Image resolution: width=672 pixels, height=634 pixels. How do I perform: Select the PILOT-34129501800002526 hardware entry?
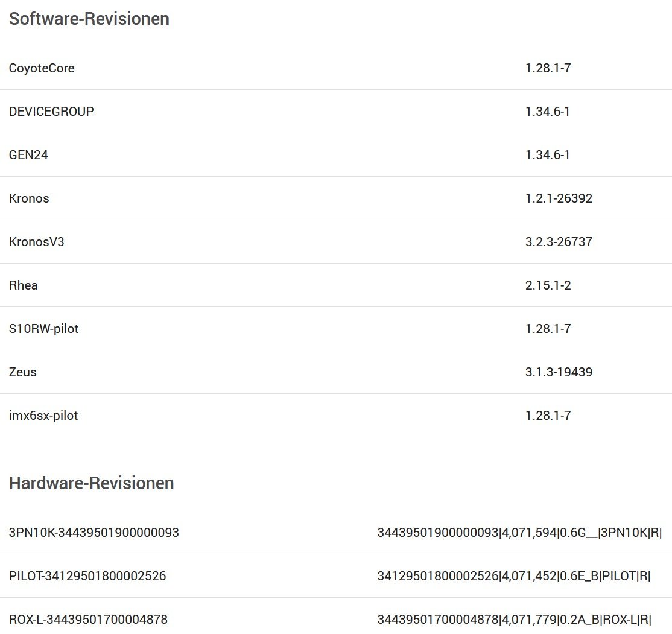point(87,576)
